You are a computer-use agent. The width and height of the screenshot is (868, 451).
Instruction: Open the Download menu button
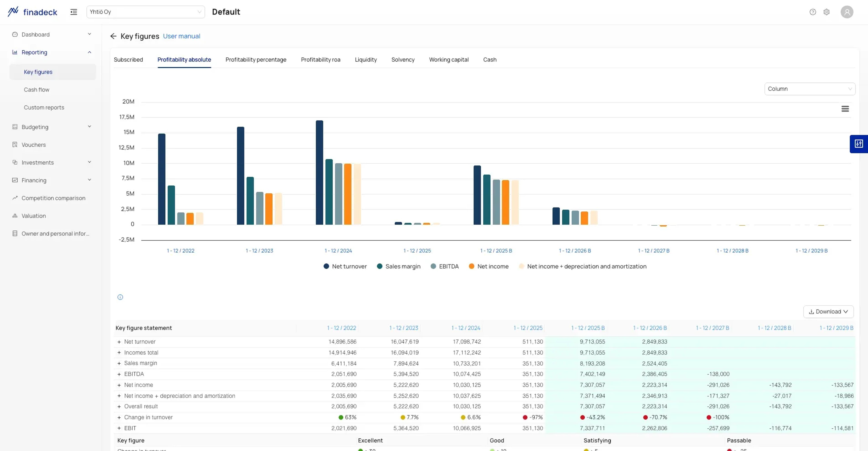[x=828, y=312]
